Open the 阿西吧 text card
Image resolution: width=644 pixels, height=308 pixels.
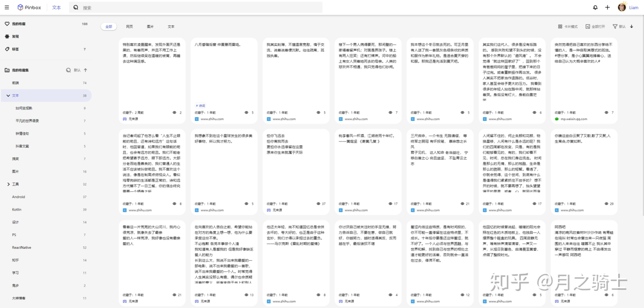click(584, 262)
